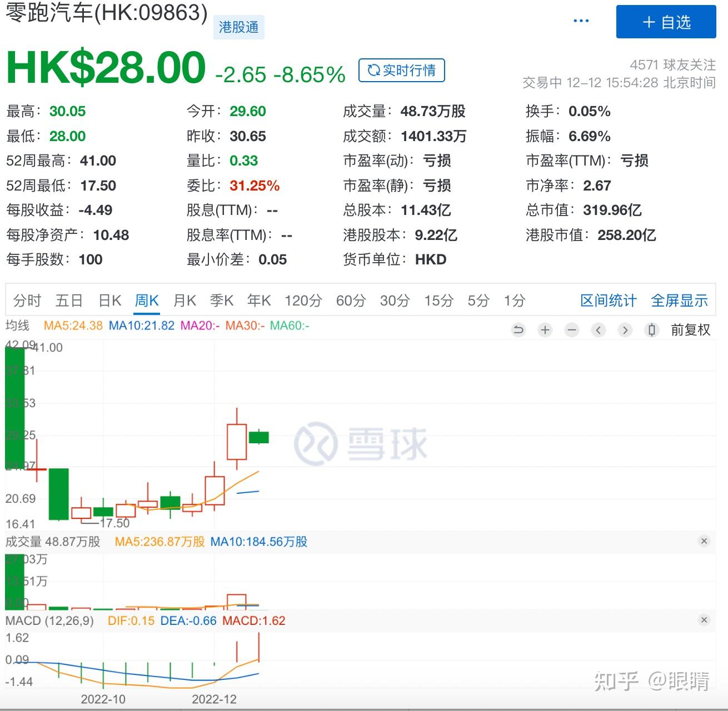Image resolution: width=728 pixels, height=711 pixels.
Task: Select the 30分 interval tab
Action: [x=395, y=301]
